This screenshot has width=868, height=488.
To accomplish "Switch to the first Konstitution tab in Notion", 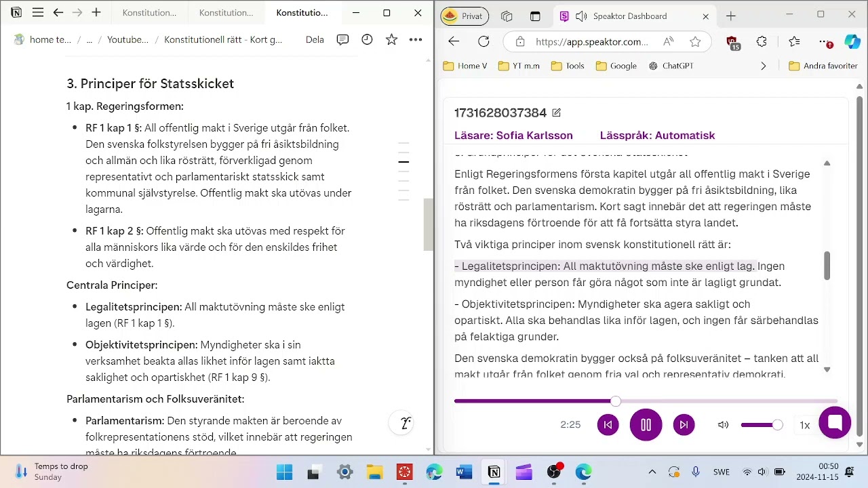I will (150, 13).
